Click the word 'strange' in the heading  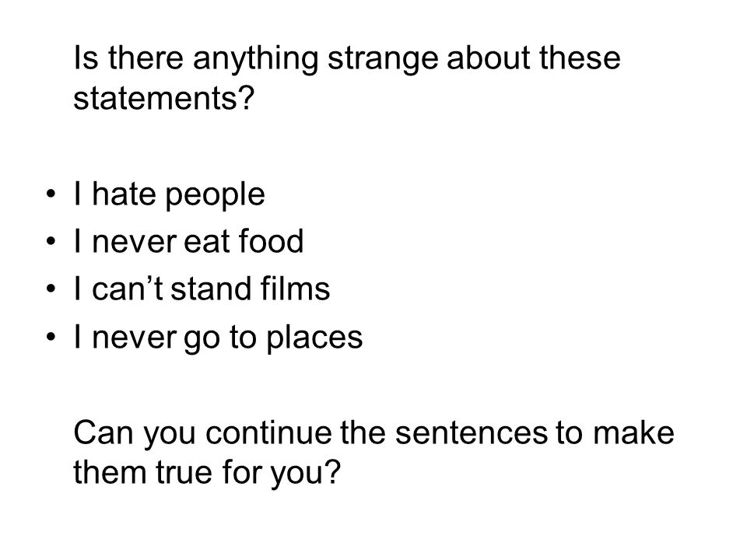click(383, 59)
